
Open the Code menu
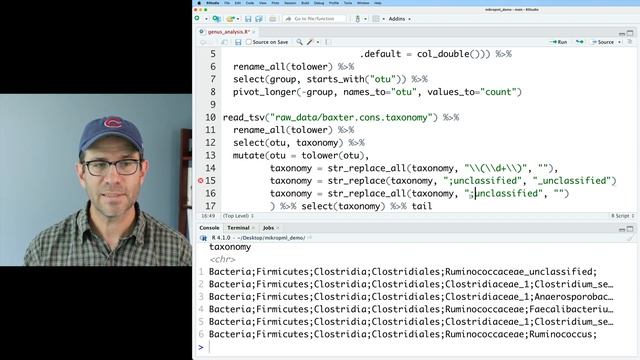pyautogui.click(x=250, y=3)
